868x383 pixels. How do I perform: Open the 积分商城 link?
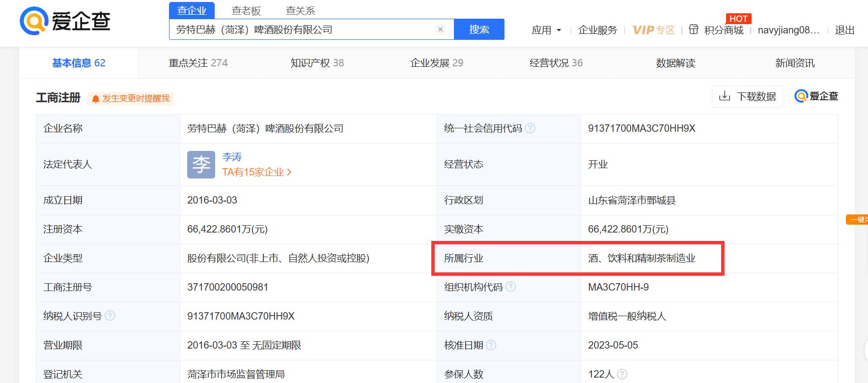click(x=724, y=30)
